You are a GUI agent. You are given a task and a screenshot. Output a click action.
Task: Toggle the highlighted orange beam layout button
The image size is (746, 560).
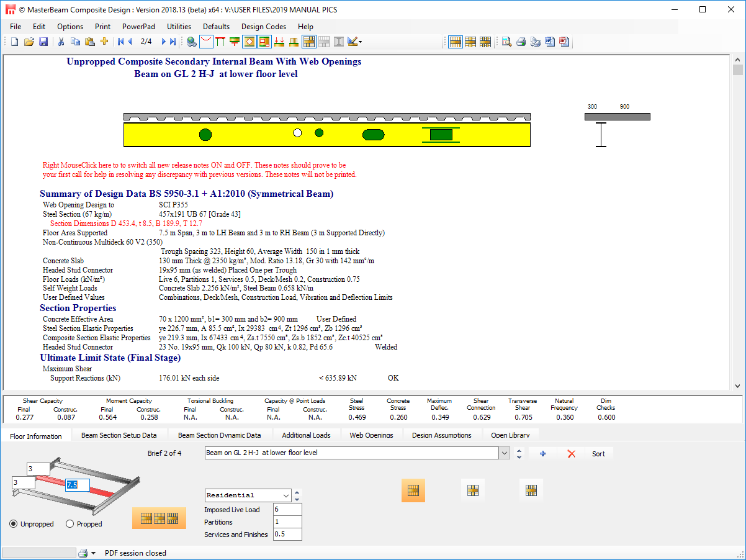point(413,490)
